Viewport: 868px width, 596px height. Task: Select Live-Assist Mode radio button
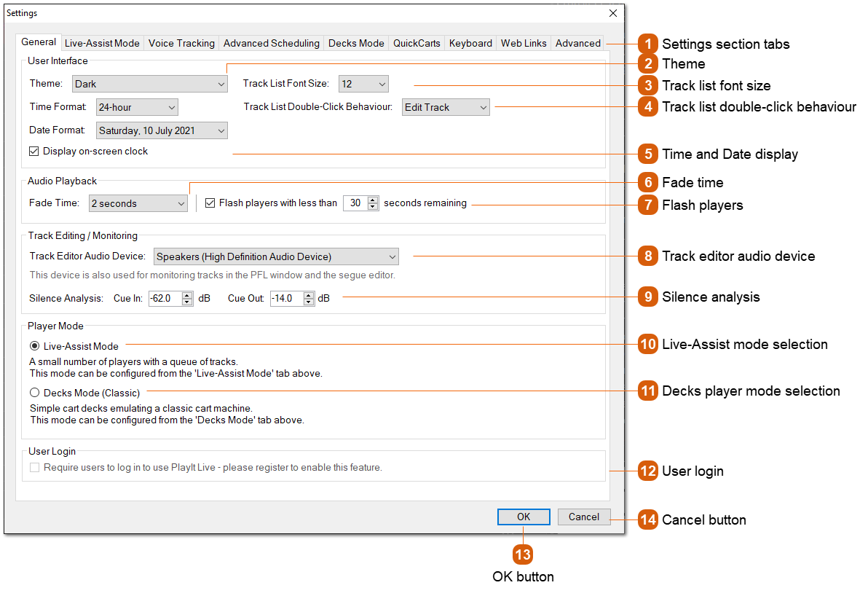34,346
